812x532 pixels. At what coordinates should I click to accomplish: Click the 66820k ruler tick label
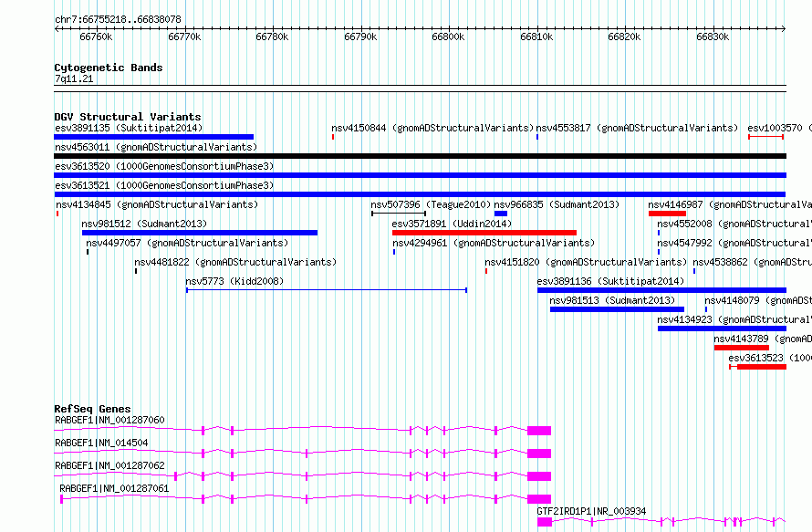pos(625,37)
